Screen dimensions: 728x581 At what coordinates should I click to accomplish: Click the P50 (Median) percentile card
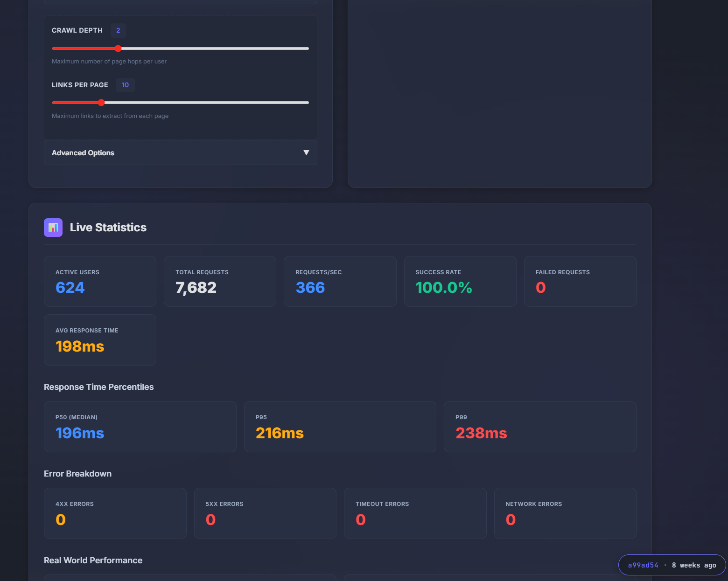140,427
